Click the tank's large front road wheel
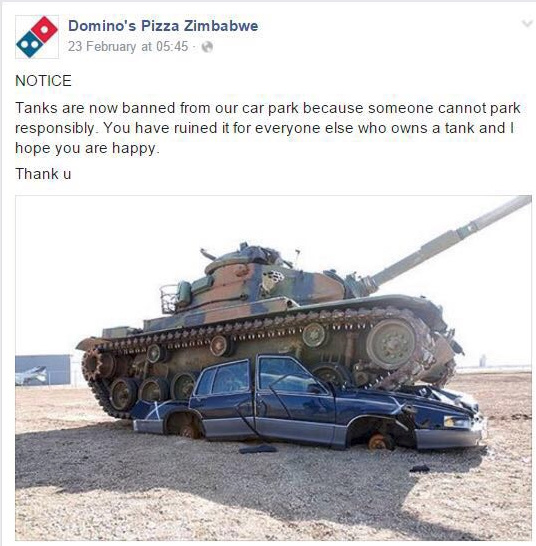Screen dimensions: 536x546 point(391,343)
